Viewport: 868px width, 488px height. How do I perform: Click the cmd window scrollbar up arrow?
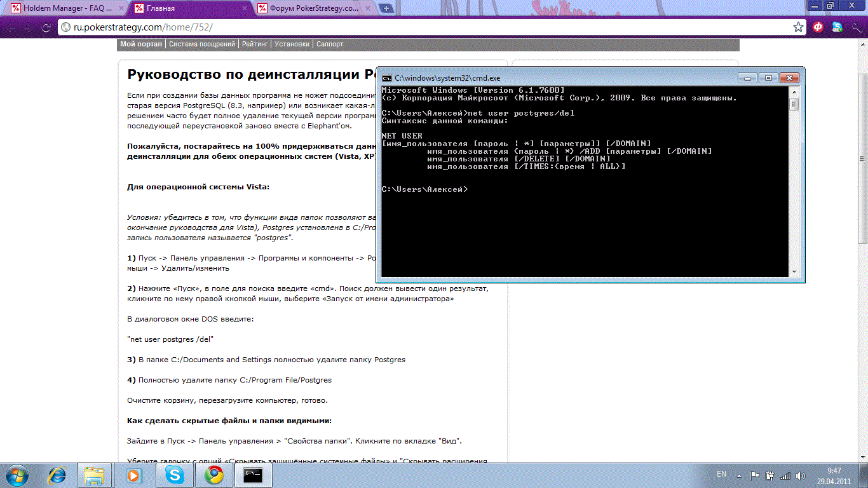[794, 93]
